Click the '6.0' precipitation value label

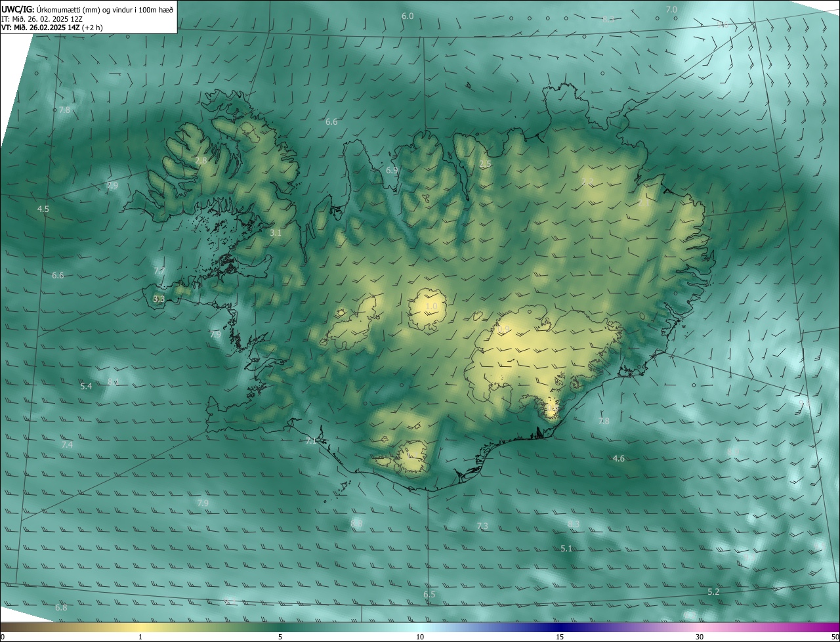[408, 16]
